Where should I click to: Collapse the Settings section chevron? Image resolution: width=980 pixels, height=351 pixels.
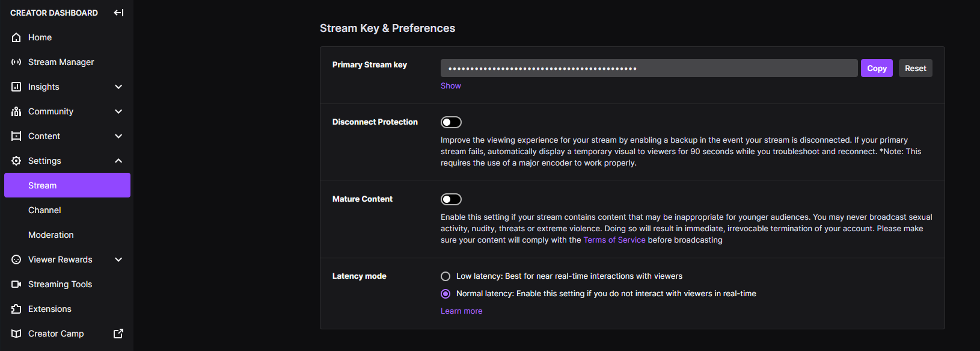click(x=118, y=161)
